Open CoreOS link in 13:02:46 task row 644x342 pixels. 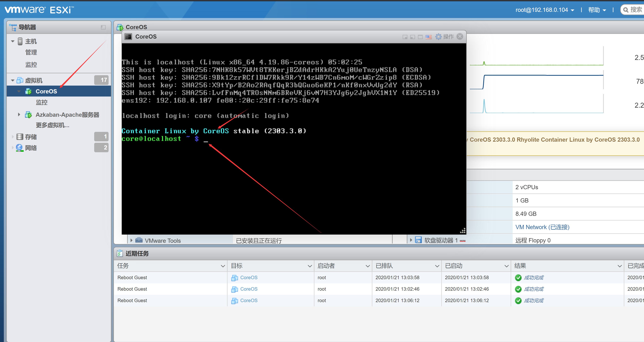point(249,289)
